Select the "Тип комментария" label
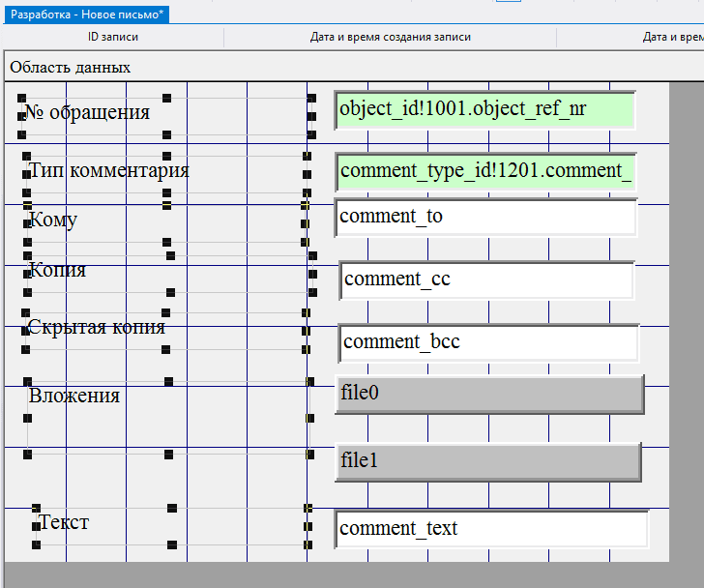704x588 pixels. (x=108, y=171)
